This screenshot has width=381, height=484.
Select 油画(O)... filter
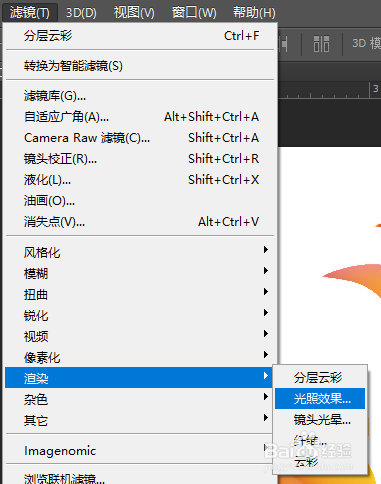[141, 201]
